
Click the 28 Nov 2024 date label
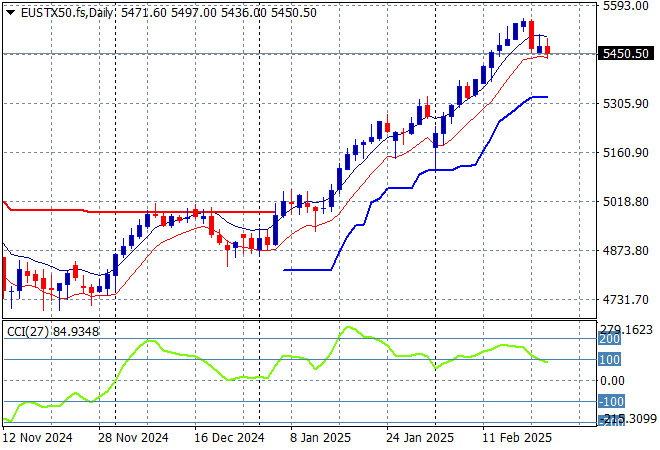132,438
